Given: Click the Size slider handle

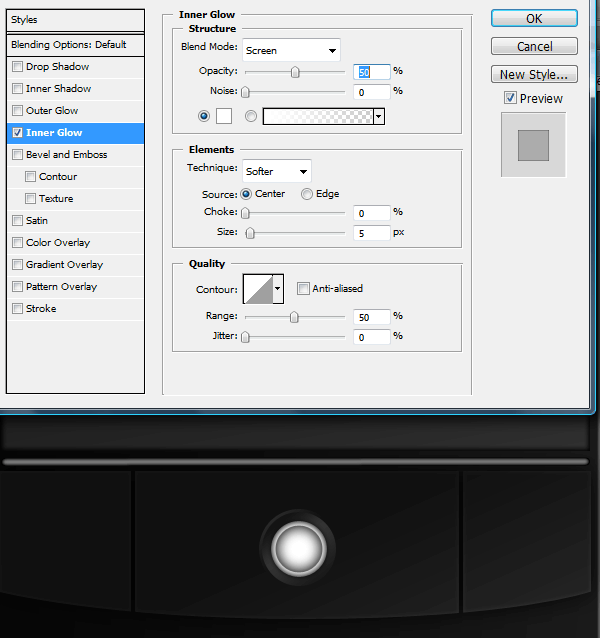Looking at the screenshot, I should [250, 233].
